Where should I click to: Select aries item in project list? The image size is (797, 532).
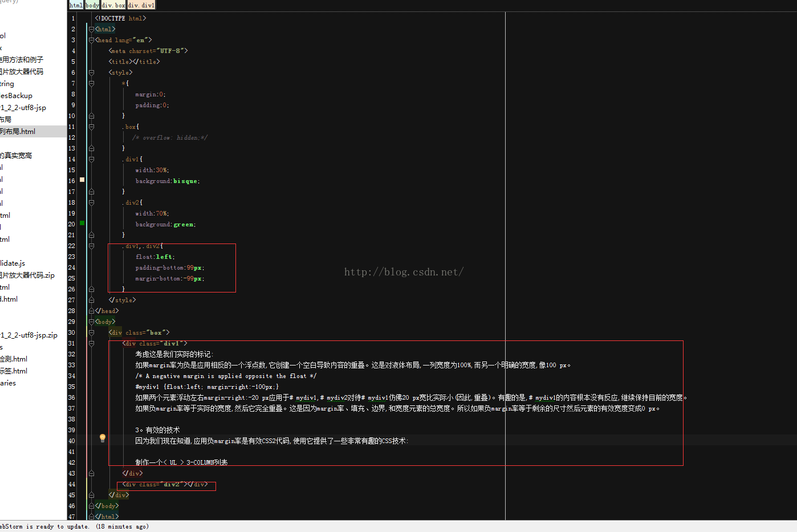8,383
